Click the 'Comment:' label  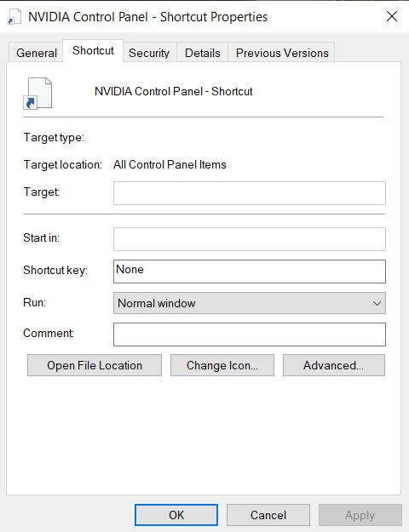49,333
